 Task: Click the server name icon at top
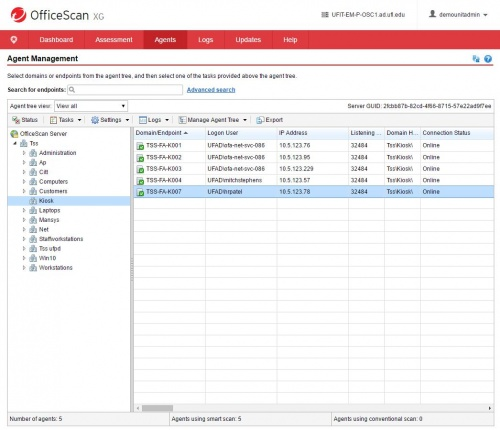(x=325, y=15)
